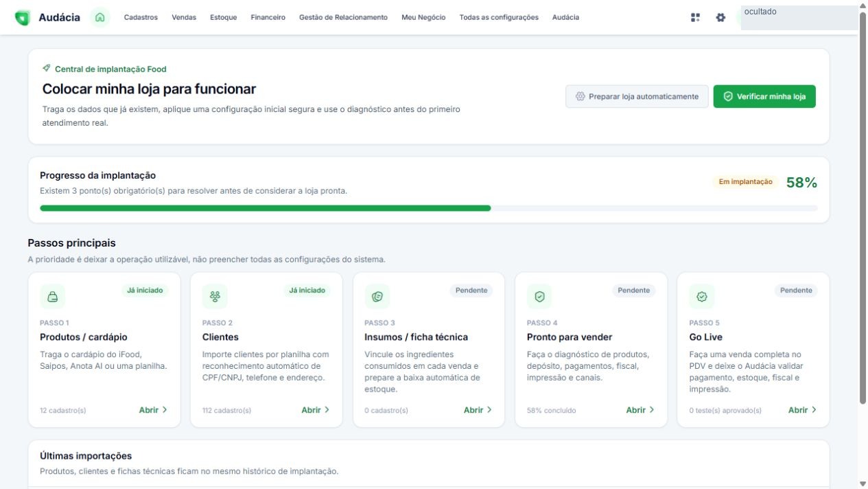
Task: Click the Pronto para vender shield icon
Action: click(x=539, y=297)
